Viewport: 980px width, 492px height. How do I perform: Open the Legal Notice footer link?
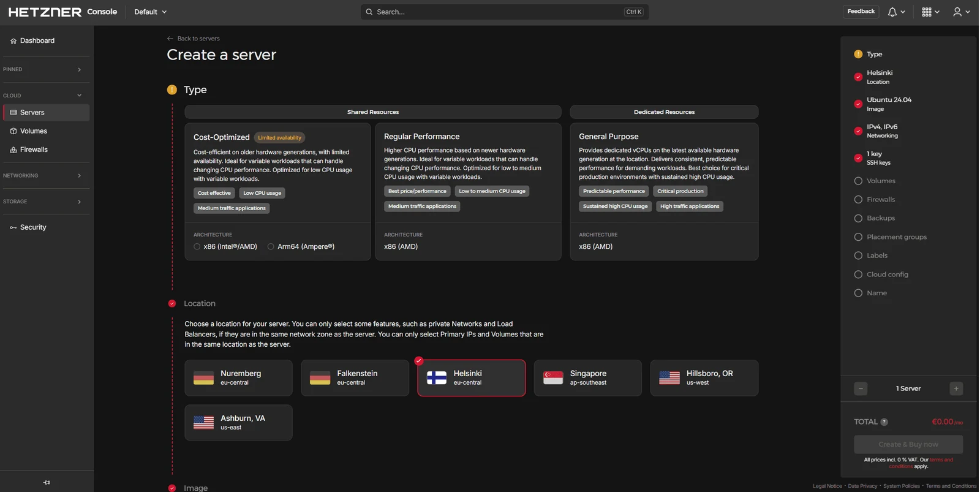[827, 486]
